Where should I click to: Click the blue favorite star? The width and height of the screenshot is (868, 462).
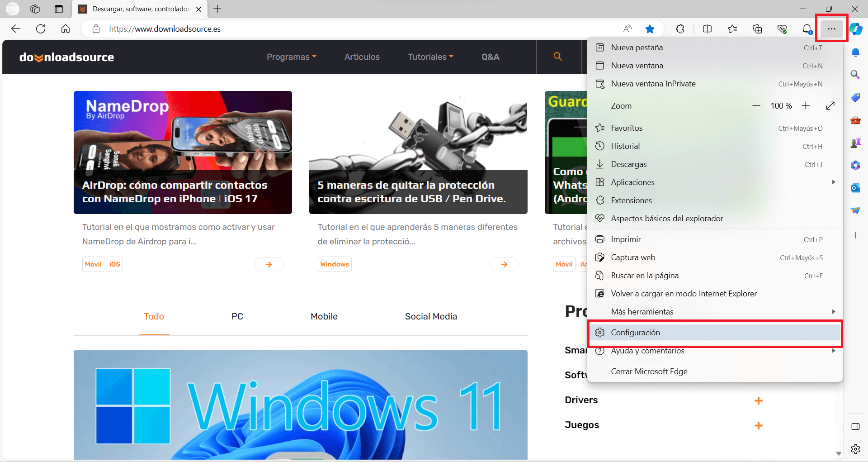point(650,29)
